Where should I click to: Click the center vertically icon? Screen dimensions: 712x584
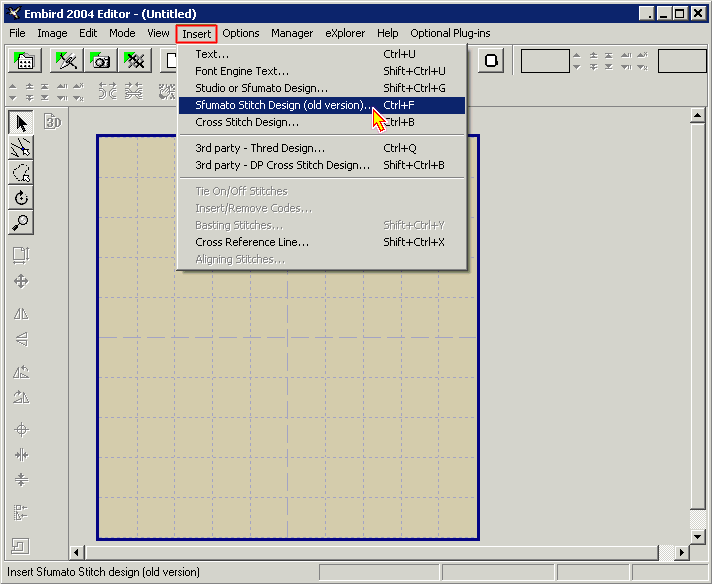tap(21, 480)
